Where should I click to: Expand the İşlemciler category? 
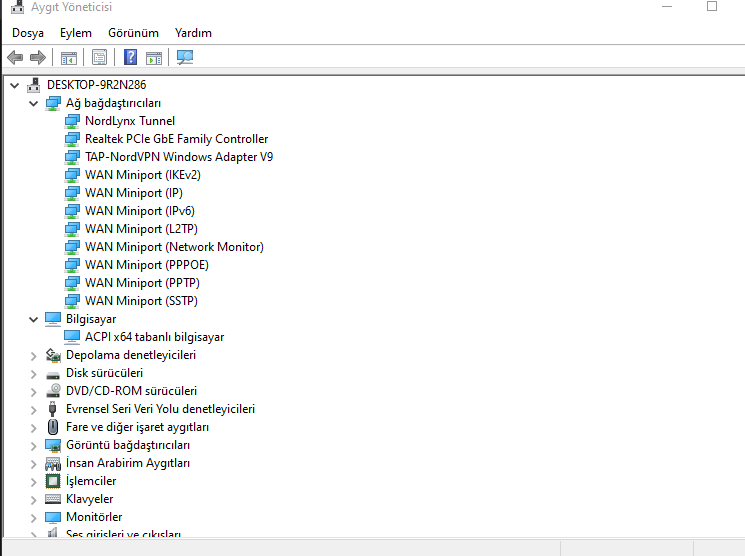[x=34, y=482]
